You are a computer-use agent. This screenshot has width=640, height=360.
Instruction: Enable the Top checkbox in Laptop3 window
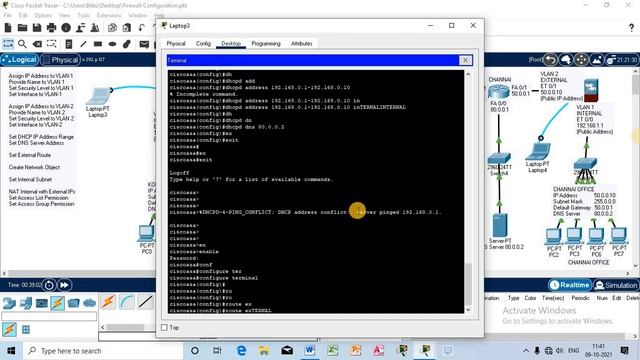point(164,327)
